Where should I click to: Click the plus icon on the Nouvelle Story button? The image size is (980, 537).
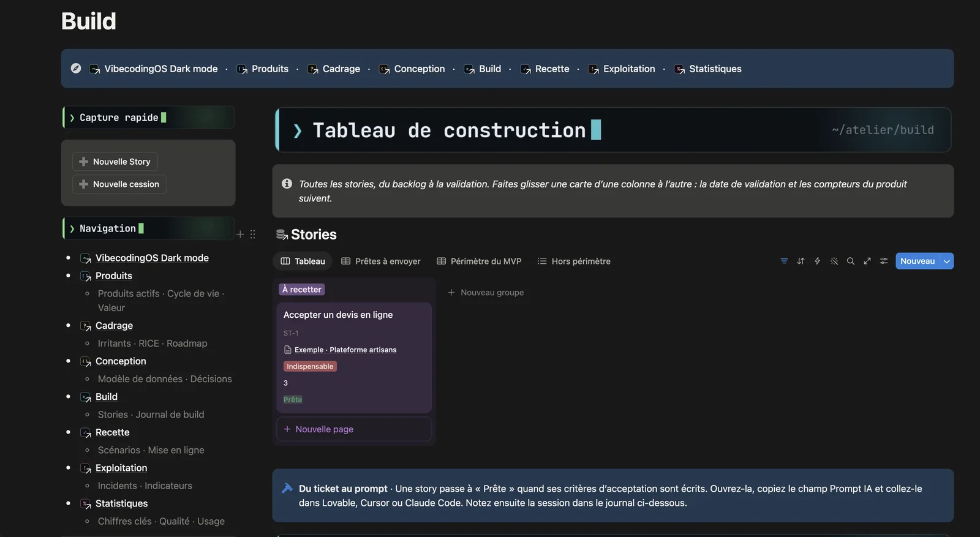(x=84, y=162)
